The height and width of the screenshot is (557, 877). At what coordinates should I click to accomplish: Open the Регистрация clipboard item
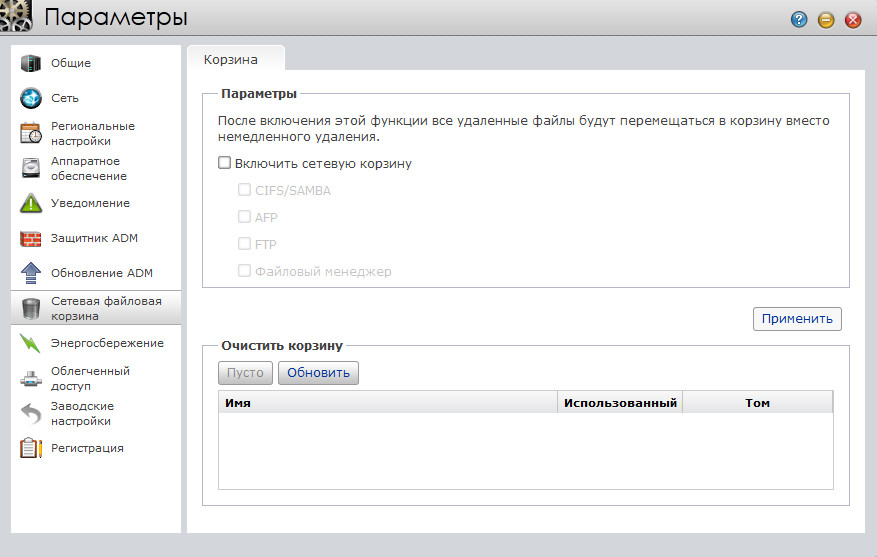click(x=87, y=448)
